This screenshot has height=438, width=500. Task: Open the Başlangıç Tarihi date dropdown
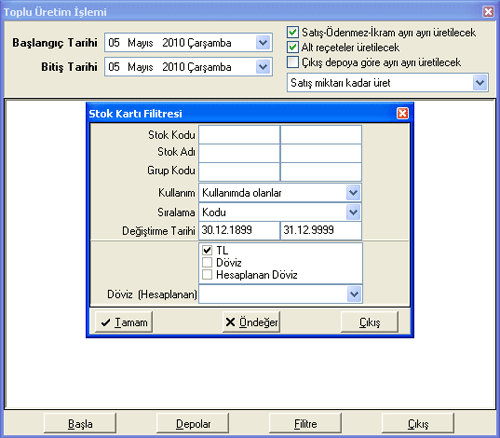pyautogui.click(x=263, y=43)
